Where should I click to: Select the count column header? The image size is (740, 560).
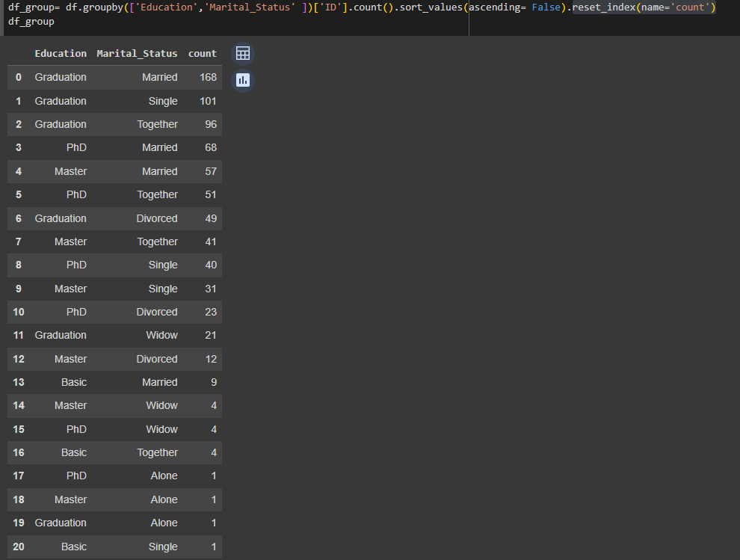[203, 53]
